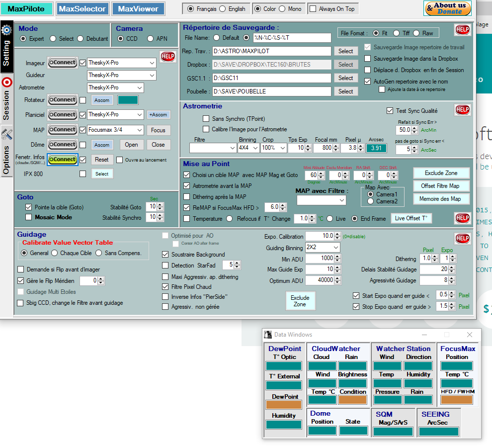Click Select button for Rep. Trav.
This screenshot has width=492, height=448.
345,51
